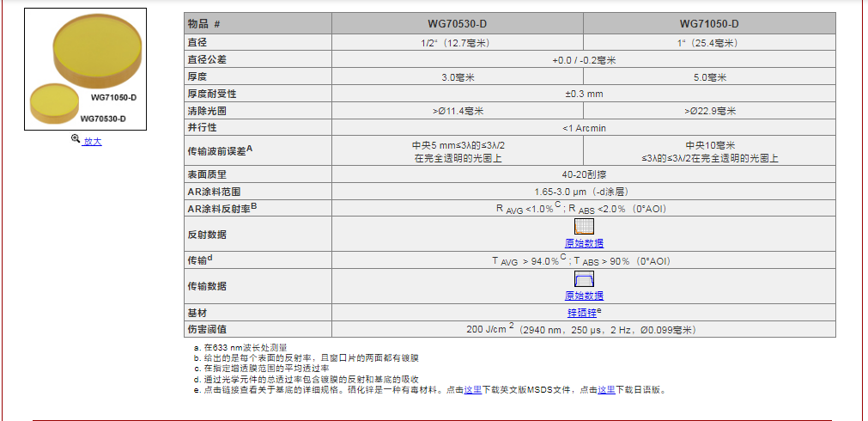Click 这里 to download Japanese version
The width and height of the screenshot is (868, 421).
[x=606, y=389]
